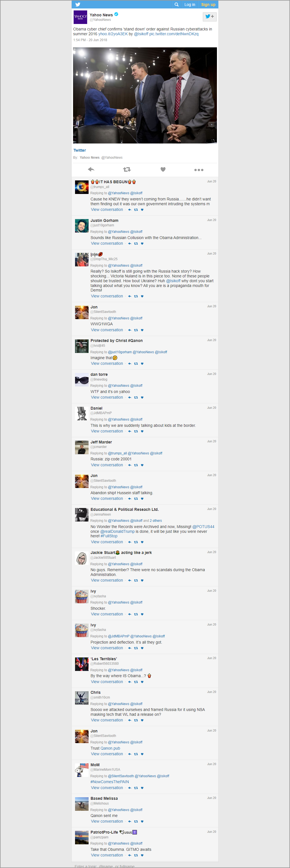
Task: Open the tweet photo of handshake
Action: tap(145, 95)
